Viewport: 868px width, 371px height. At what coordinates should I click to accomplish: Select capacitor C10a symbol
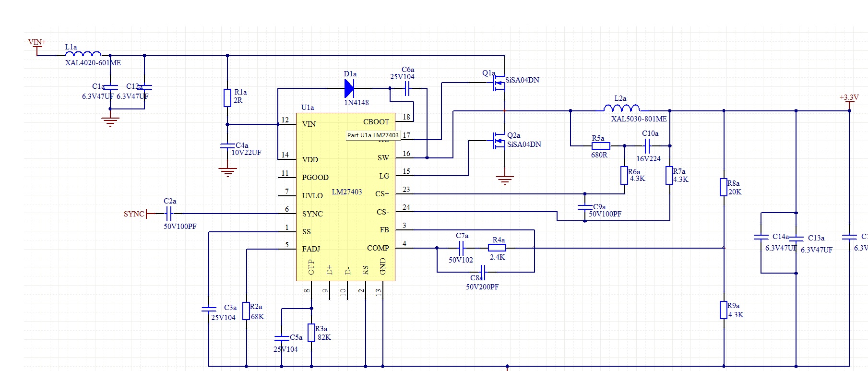click(x=647, y=145)
